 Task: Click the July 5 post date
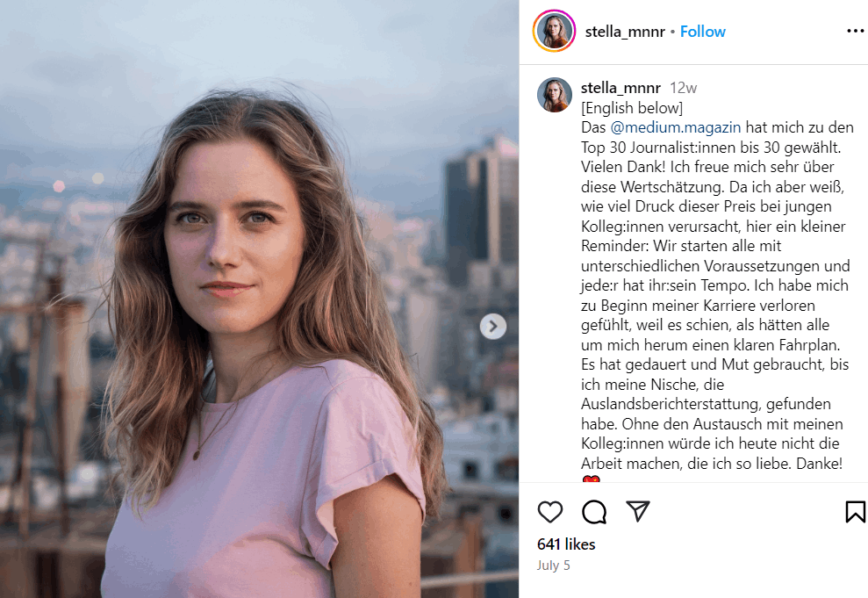tap(554, 566)
